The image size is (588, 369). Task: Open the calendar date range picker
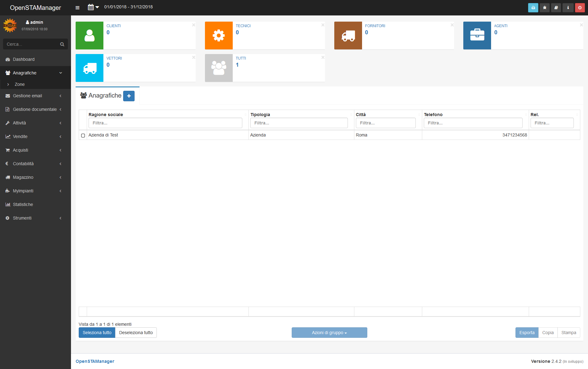(93, 7)
